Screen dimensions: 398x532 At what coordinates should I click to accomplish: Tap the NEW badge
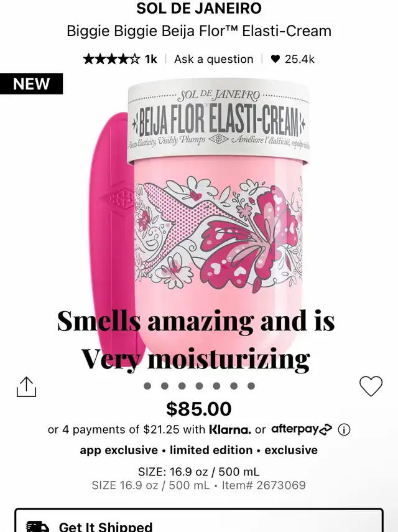tap(31, 83)
